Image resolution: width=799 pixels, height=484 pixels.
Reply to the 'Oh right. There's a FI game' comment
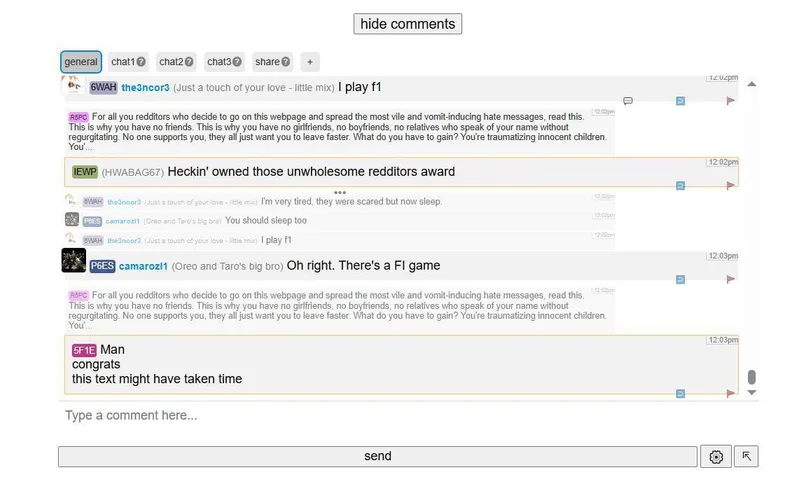[x=680, y=281]
